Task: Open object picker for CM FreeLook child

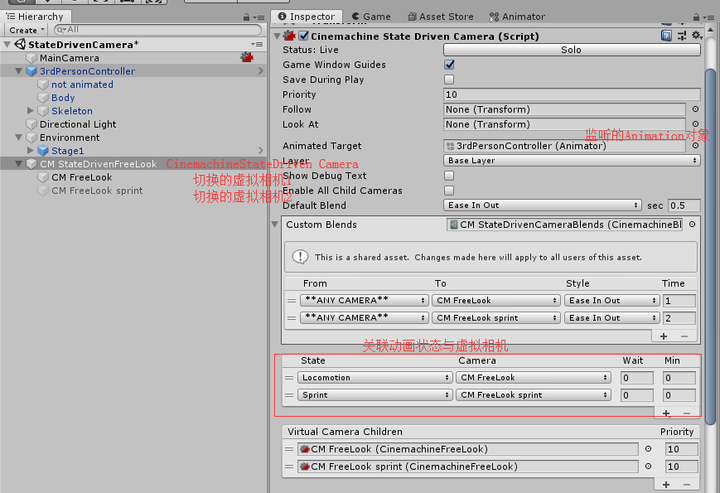Action: [x=648, y=449]
